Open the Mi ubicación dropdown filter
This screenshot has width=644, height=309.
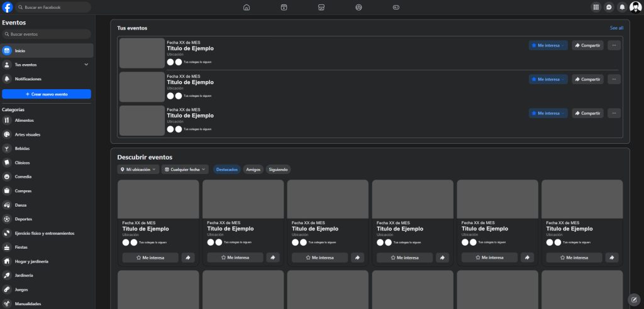[x=138, y=170]
